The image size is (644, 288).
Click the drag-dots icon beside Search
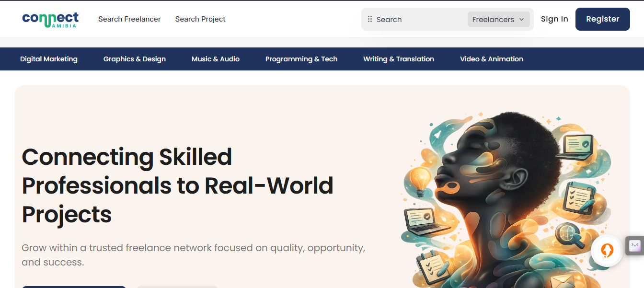coord(370,19)
